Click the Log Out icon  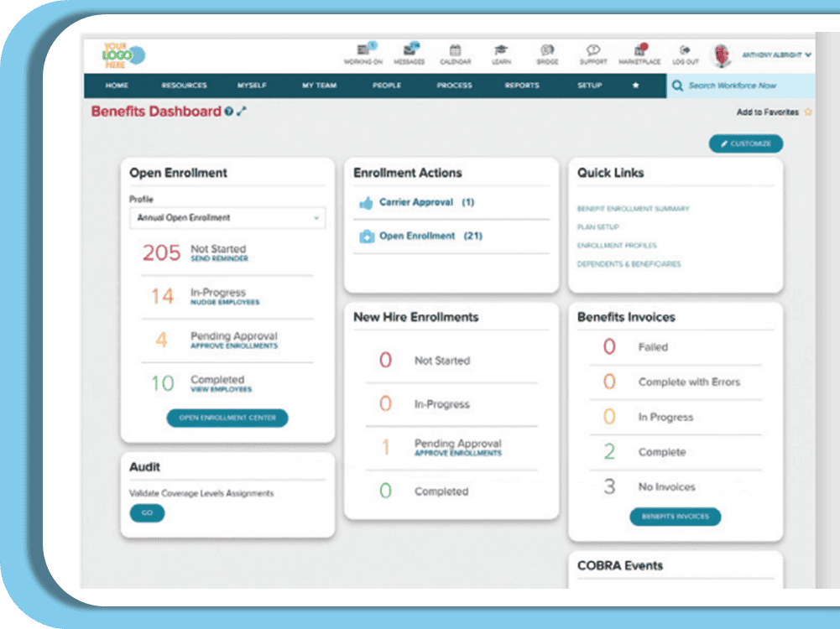[685, 50]
